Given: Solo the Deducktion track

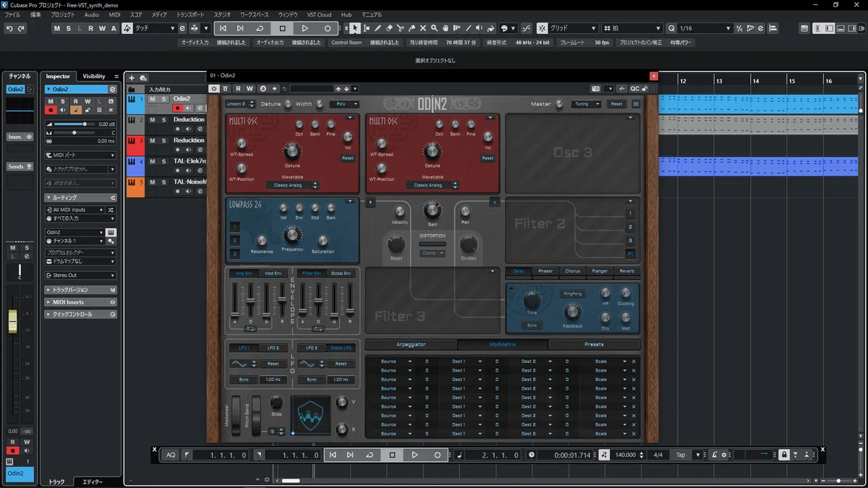Looking at the screenshot, I should [x=164, y=119].
